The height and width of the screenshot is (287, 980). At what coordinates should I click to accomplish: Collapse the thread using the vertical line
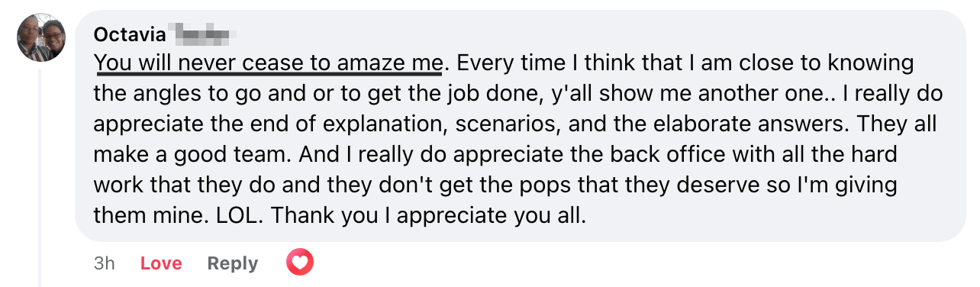coord(40,177)
